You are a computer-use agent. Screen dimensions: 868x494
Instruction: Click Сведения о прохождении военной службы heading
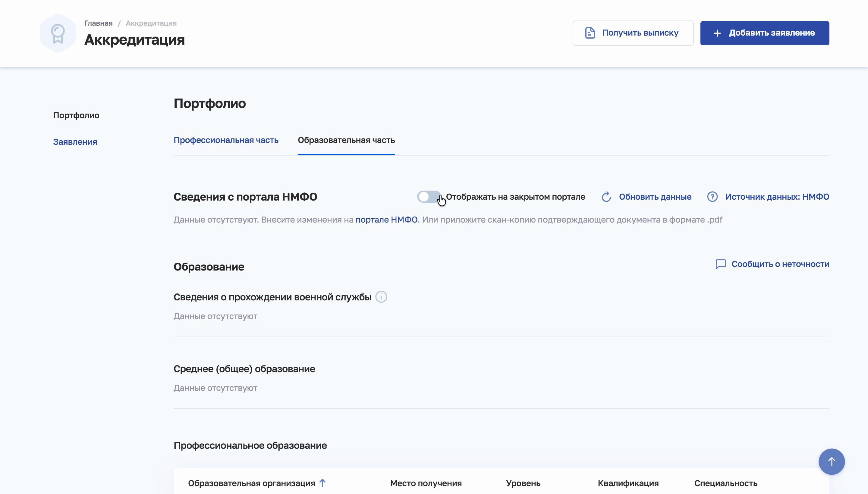[272, 297]
